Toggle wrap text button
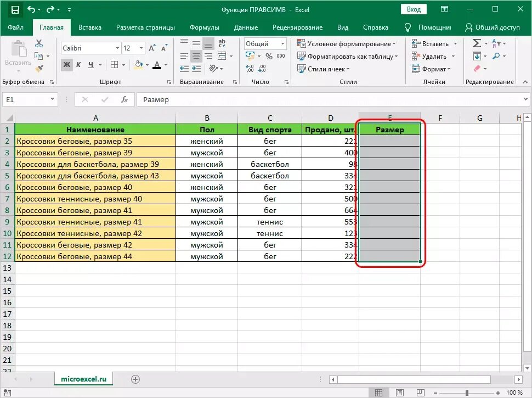The image size is (532, 398). [x=222, y=43]
